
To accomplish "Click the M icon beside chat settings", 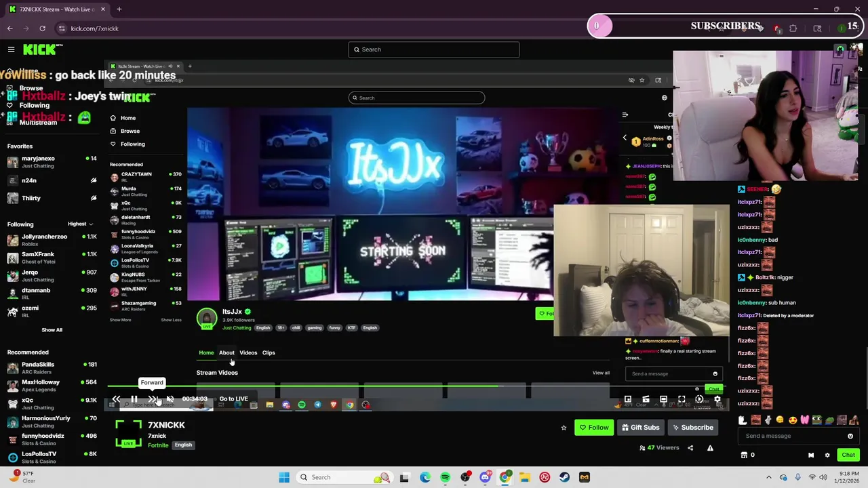I will pyautogui.click(x=812, y=455).
